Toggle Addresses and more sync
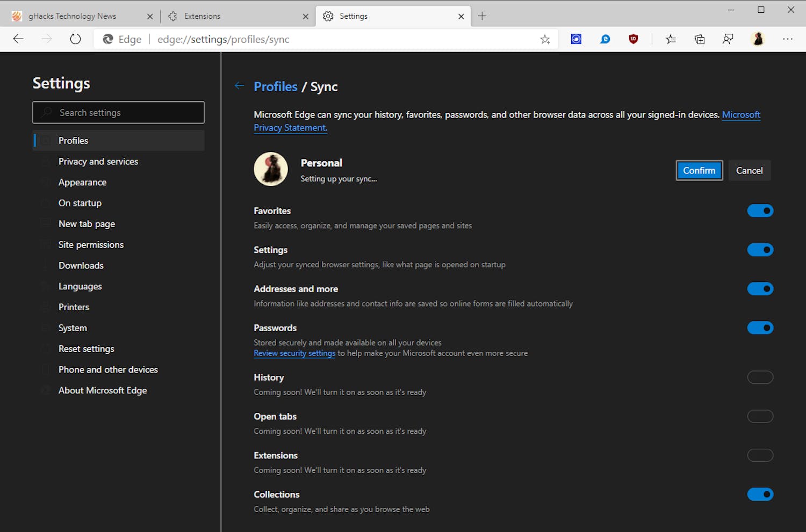806x532 pixels. [x=760, y=289]
